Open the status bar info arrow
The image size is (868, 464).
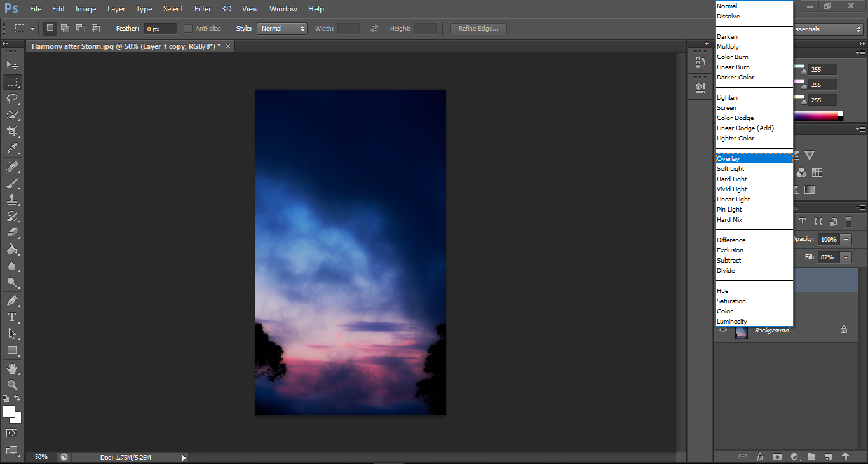184,457
